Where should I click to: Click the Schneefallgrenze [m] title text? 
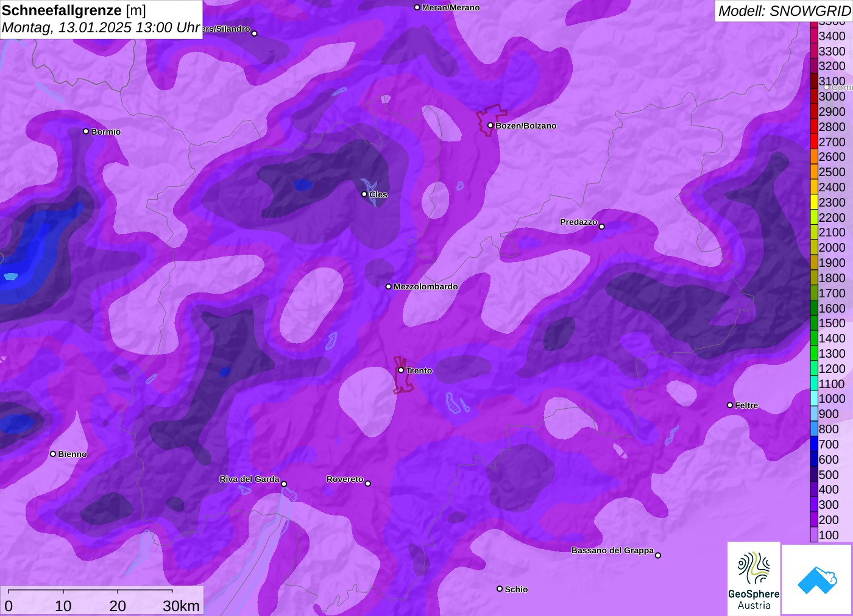pos(74,10)
